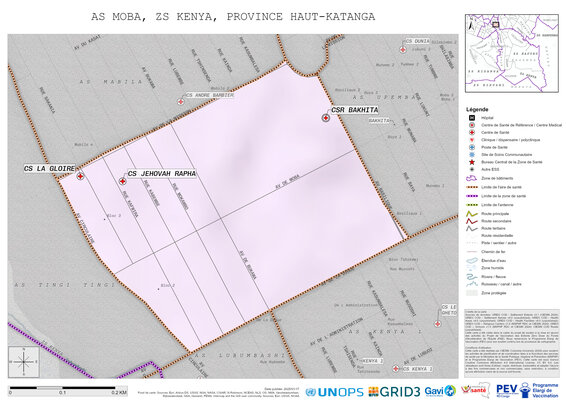Click the Bloc 2 point label
Image resolution: width=566 pixels, height=400 pixels.
point(168,286)
